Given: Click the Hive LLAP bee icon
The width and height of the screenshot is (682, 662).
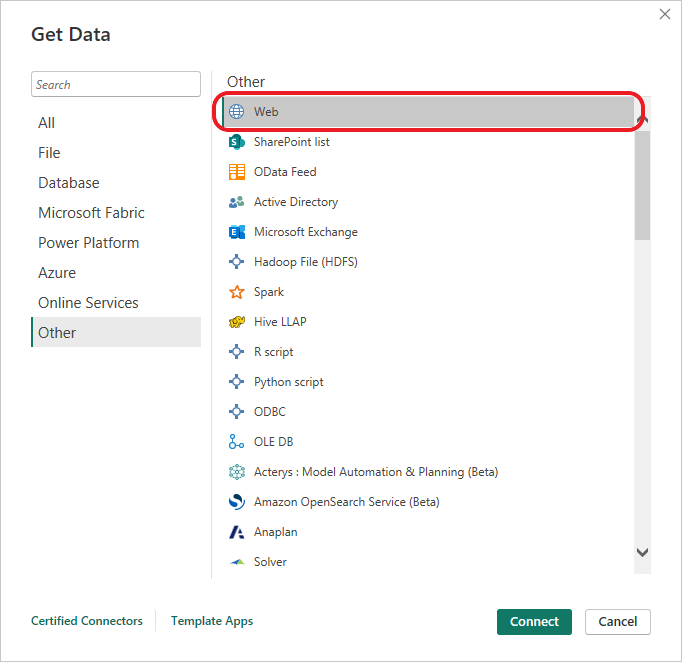Looking at the screenshot, I should tap(237, 322).
